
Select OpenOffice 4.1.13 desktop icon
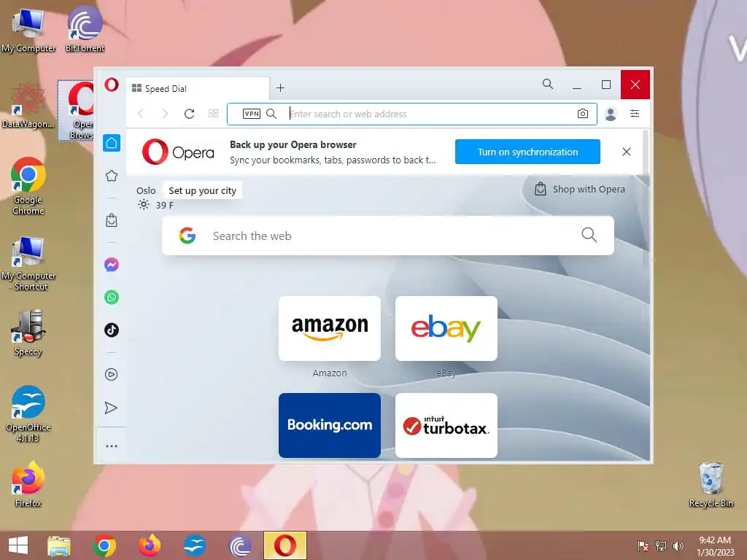coord(28,414)
